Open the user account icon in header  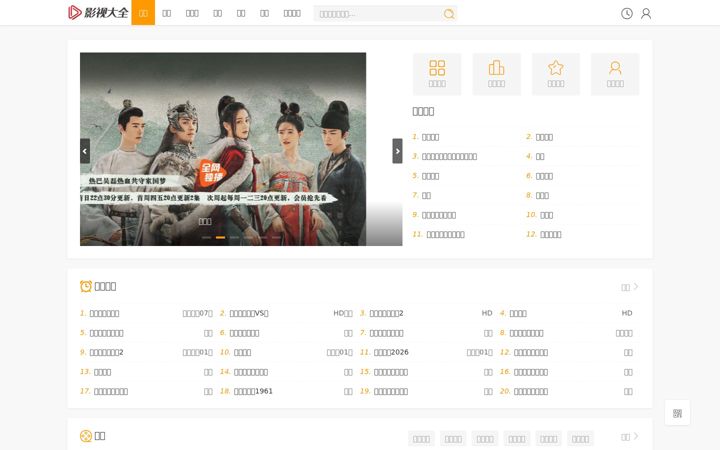[x=646, y=13]
